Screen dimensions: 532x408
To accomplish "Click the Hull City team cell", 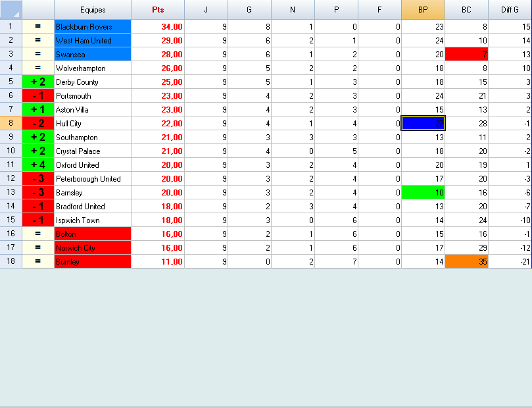I will [x=93, y=123].
